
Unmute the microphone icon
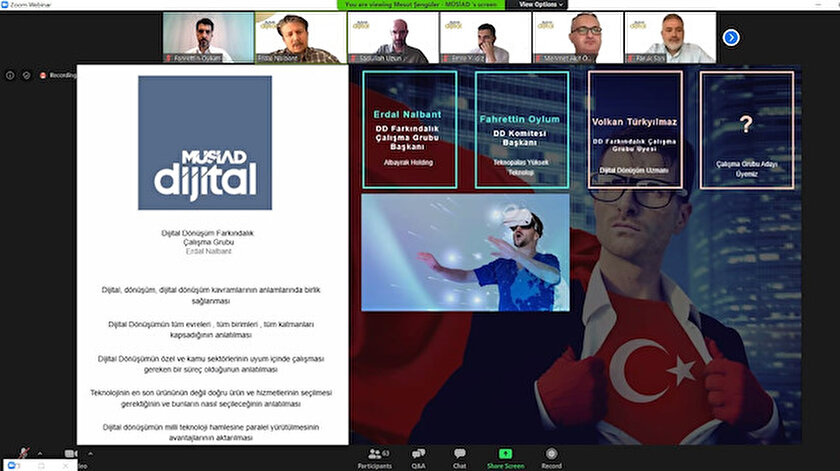(24, 453)
